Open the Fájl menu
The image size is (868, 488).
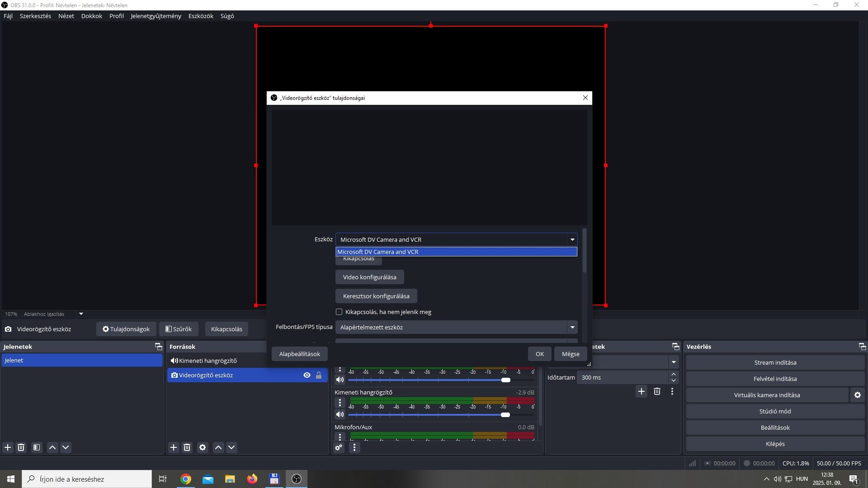tap(8, 16)
